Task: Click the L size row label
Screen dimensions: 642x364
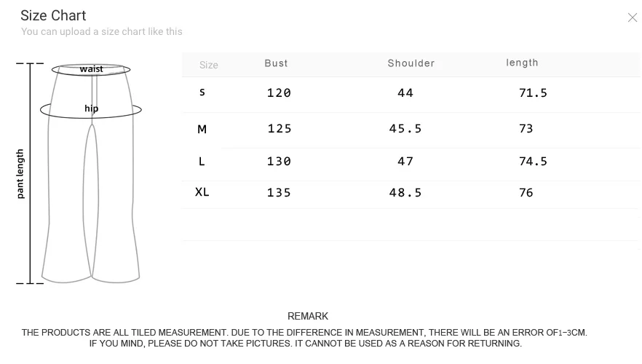Action: 202,162
